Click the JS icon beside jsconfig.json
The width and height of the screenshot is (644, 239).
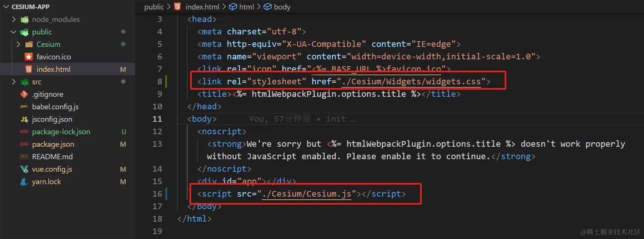[24, 119]
